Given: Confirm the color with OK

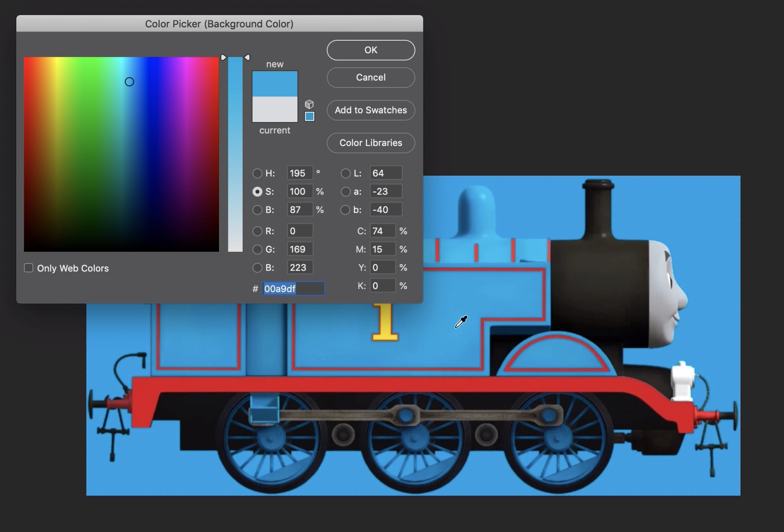Looking at the screenshot, I should tap(371, 50).
